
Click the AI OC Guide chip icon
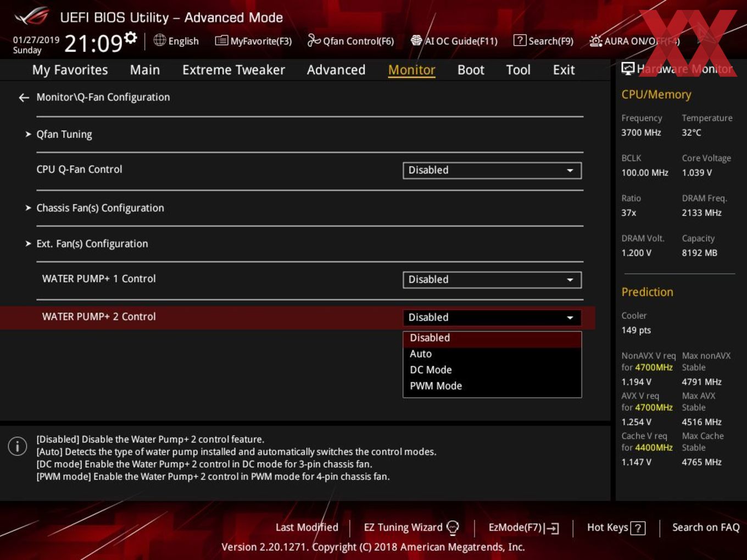[416, 41]
